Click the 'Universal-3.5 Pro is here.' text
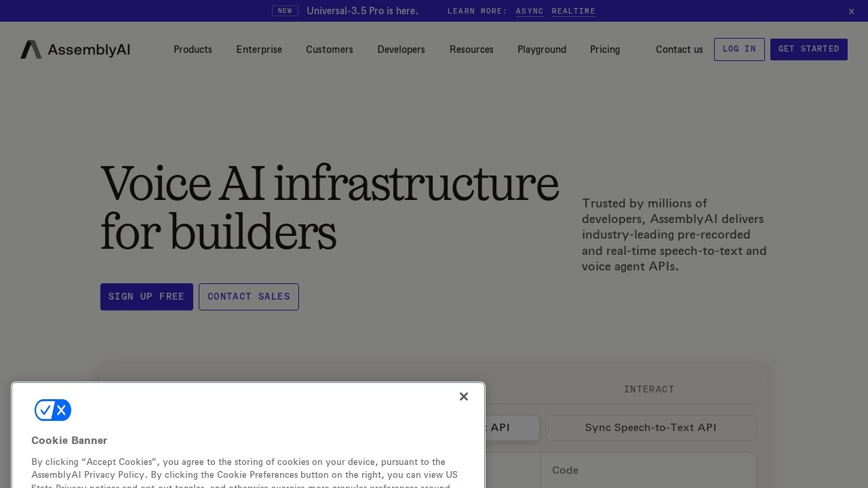Viewport: 868px width, 488px height. 362,11
